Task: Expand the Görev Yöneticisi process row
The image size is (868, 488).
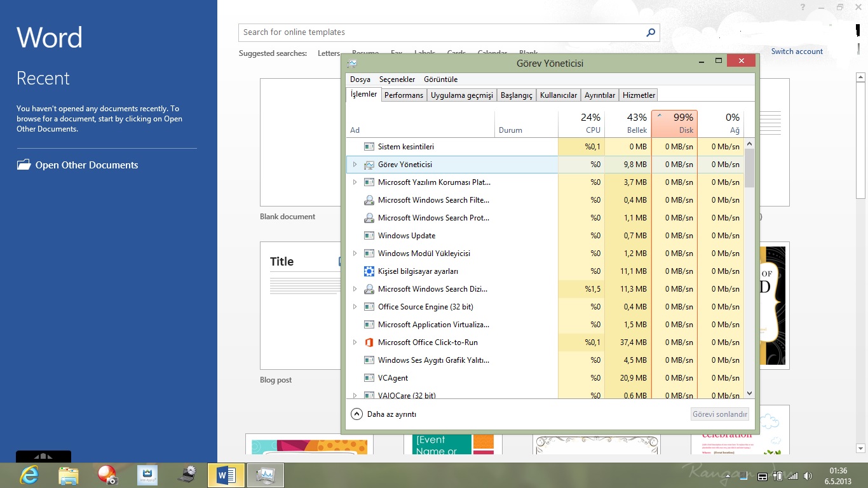Action: pos(355,165)
